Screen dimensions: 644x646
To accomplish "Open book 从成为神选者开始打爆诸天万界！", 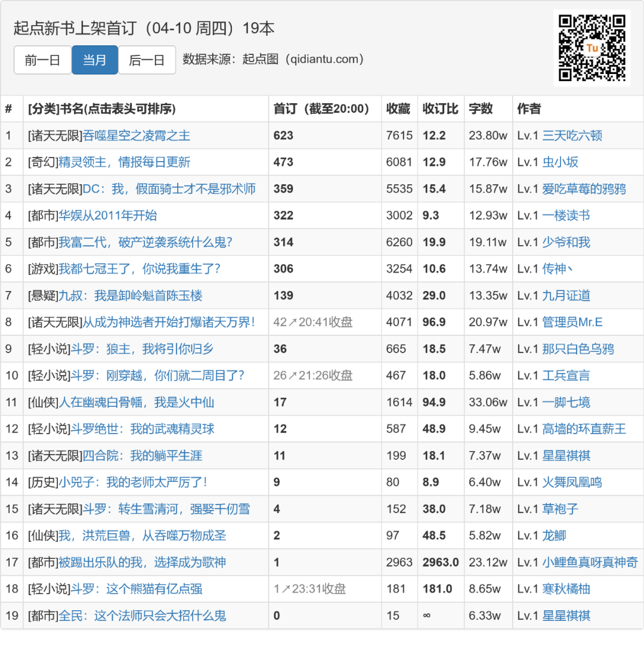I will coord(169,322).
